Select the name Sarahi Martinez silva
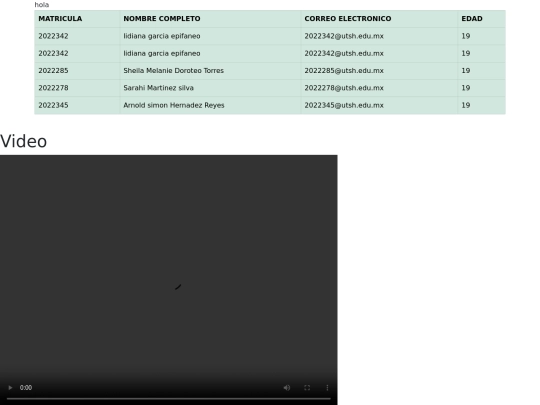Viewport: 540px width, 405px height. 158,88
